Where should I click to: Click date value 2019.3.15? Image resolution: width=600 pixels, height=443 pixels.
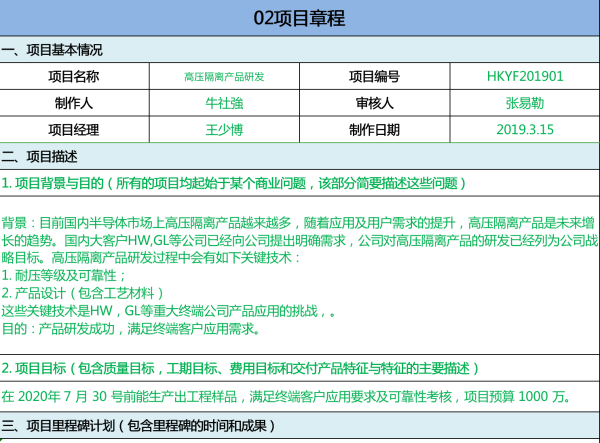525,130
